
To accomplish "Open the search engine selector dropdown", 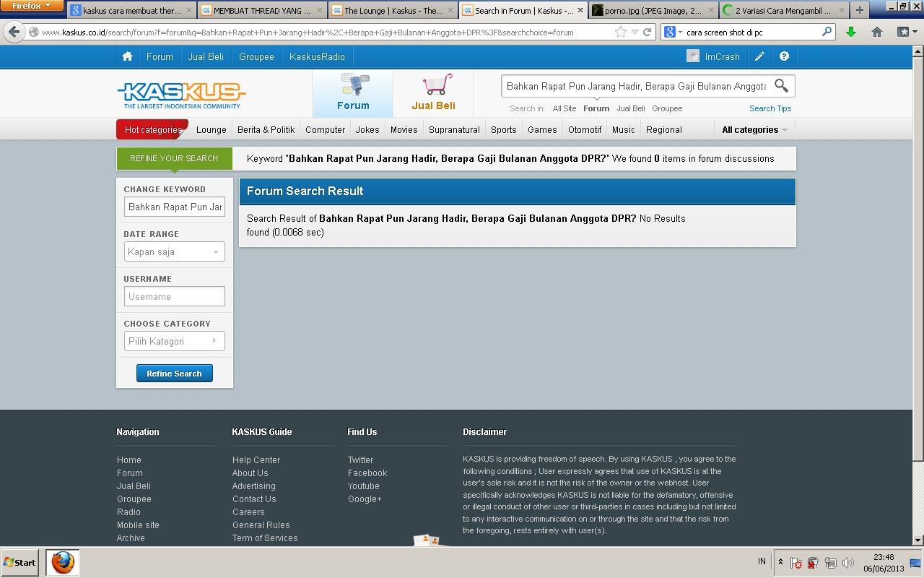I will 673,32.
